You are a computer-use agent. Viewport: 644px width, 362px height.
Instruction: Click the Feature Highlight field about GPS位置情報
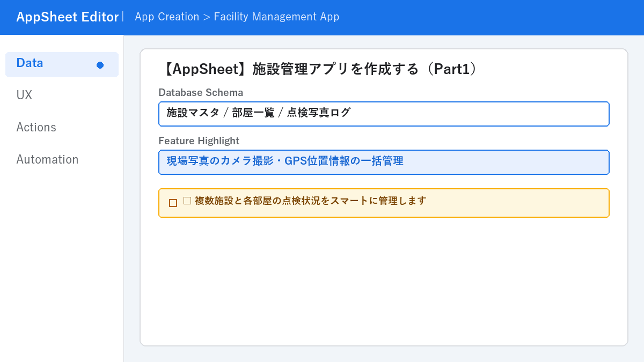point(384,162)
